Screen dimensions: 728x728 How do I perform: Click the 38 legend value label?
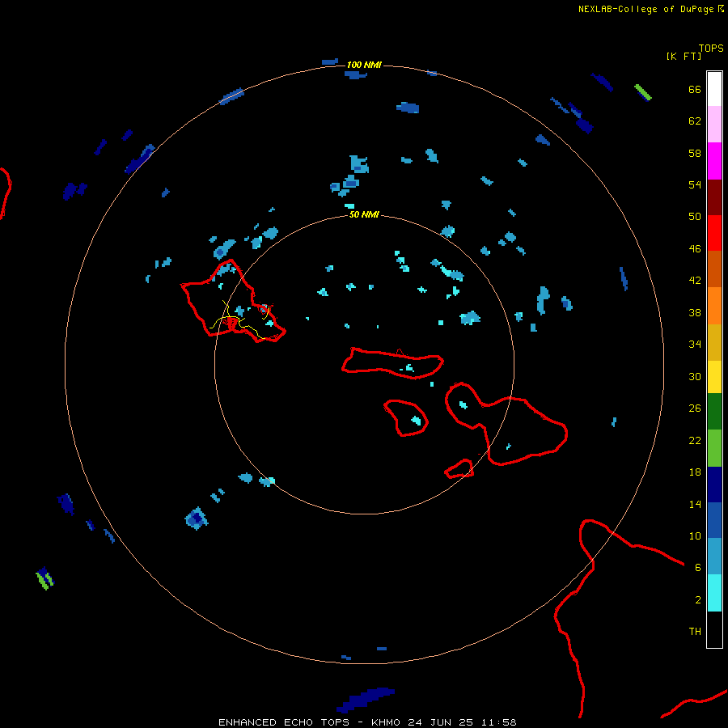point(695,312)
